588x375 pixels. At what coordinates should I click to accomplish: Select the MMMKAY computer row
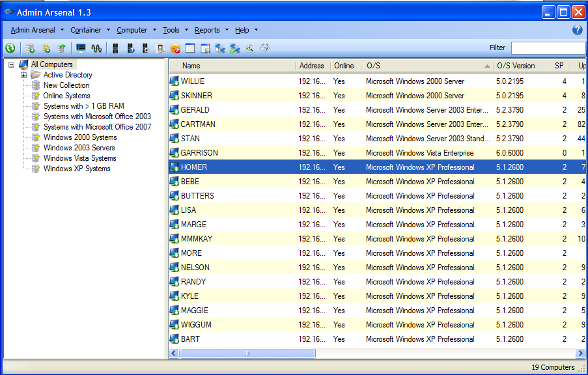tap(377, 238)
